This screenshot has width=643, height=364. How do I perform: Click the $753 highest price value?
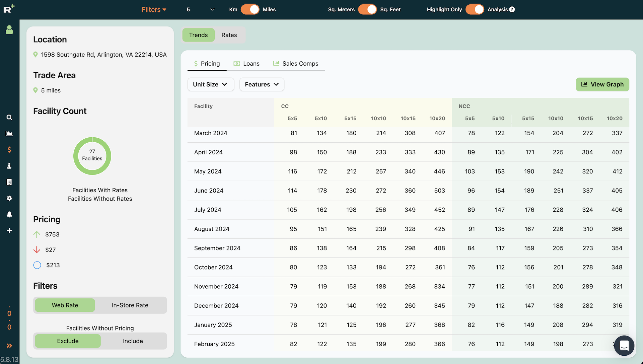tap(52, 234)
